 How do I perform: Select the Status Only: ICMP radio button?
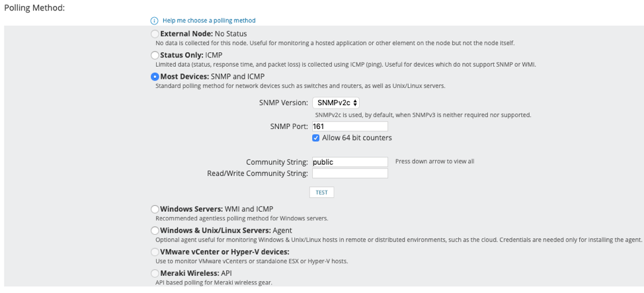tap(155, 55)
